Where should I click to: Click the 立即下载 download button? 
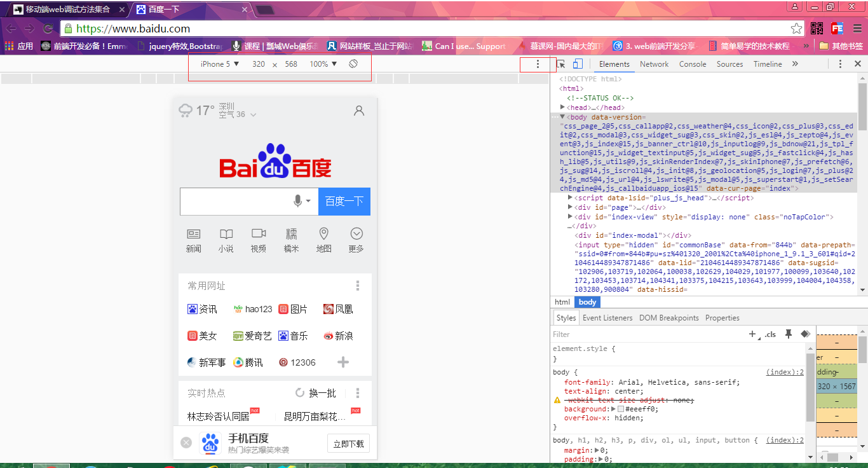[348, 444]
